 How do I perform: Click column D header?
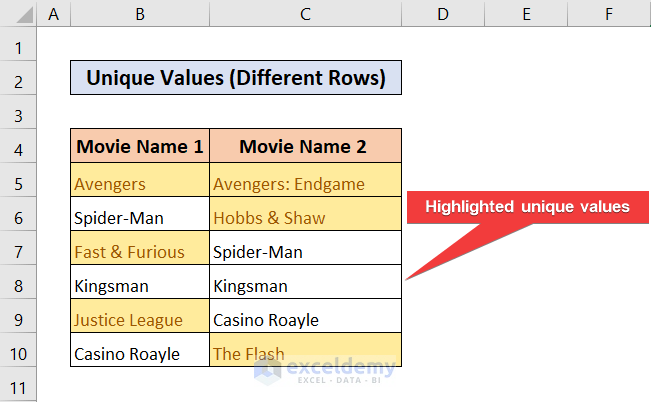443,13
